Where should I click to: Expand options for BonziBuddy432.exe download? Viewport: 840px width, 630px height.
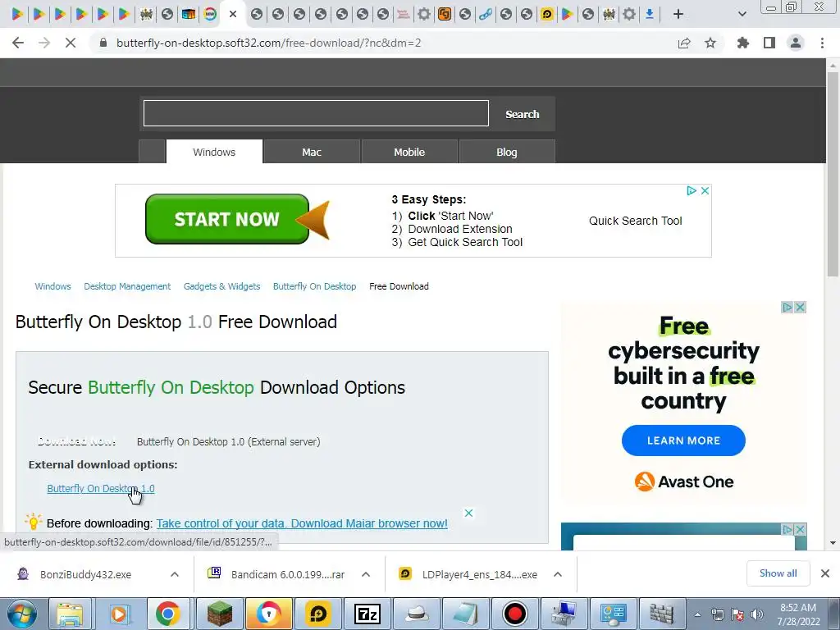pyautogui.click(x=175, y=574)
